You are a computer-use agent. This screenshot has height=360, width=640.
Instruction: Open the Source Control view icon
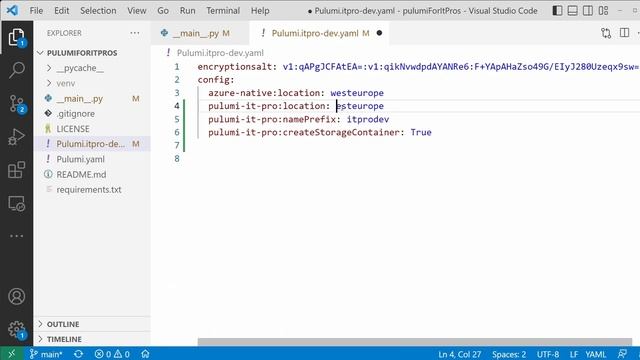pos(16,104)
